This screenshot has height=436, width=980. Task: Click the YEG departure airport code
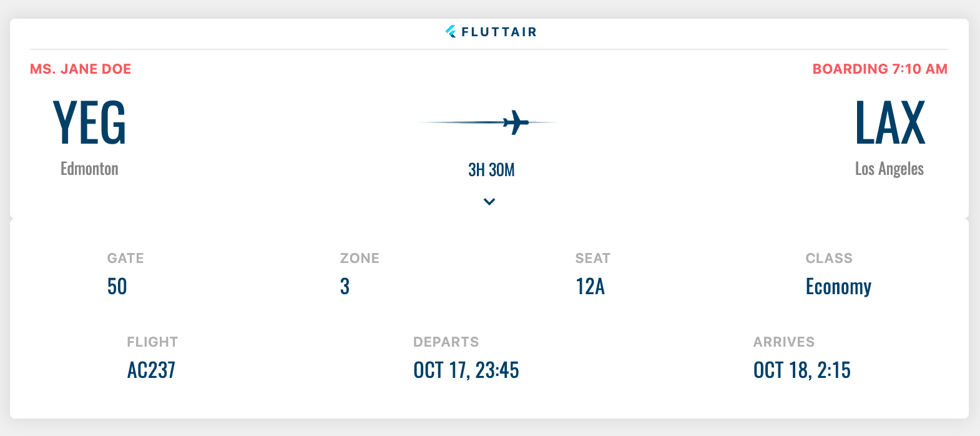coord(90,123)
